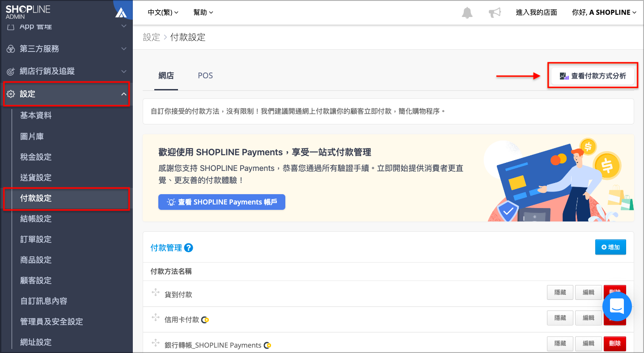The height and width of the screenshot is (353, 644).
Task: Click SHOPLINE Payments badge next to 信用卡付款
Action: (x=205, y=320)
